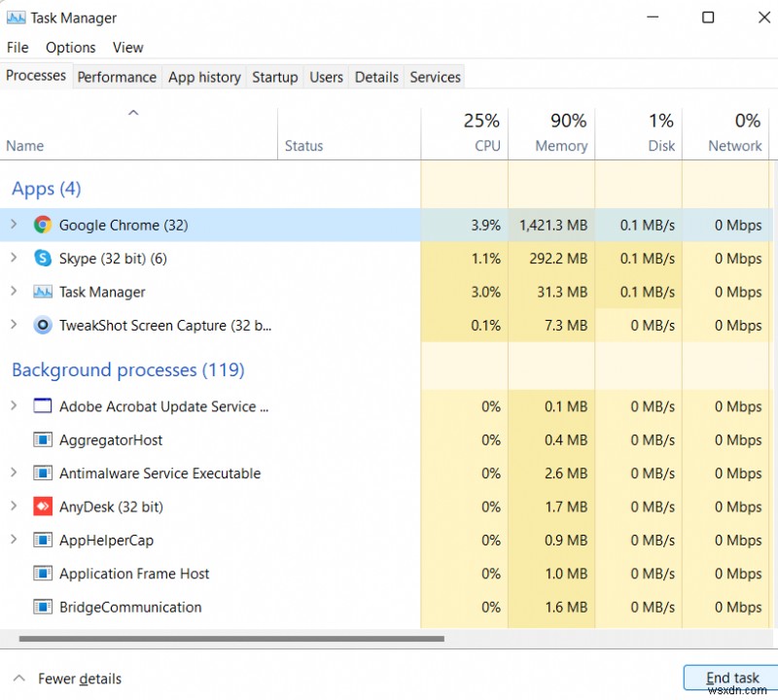This screenshot has height=700, width=778.
Task: Open the File menu
Action: [18, 47]
